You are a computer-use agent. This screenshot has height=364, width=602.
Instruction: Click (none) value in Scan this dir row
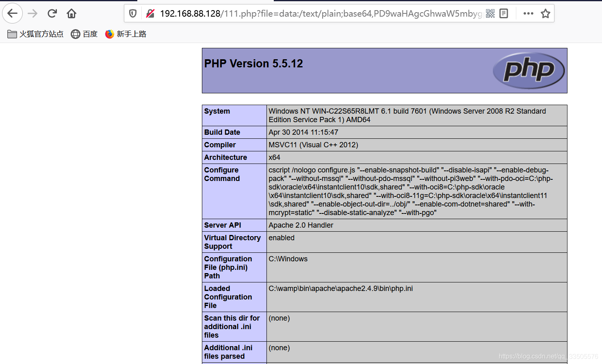click(279, 318)
